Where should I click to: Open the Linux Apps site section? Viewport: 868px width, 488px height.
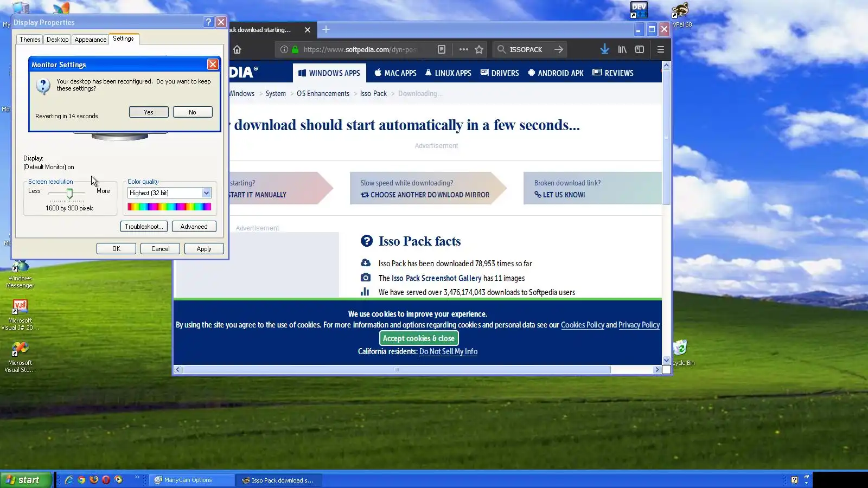(448, 73)
